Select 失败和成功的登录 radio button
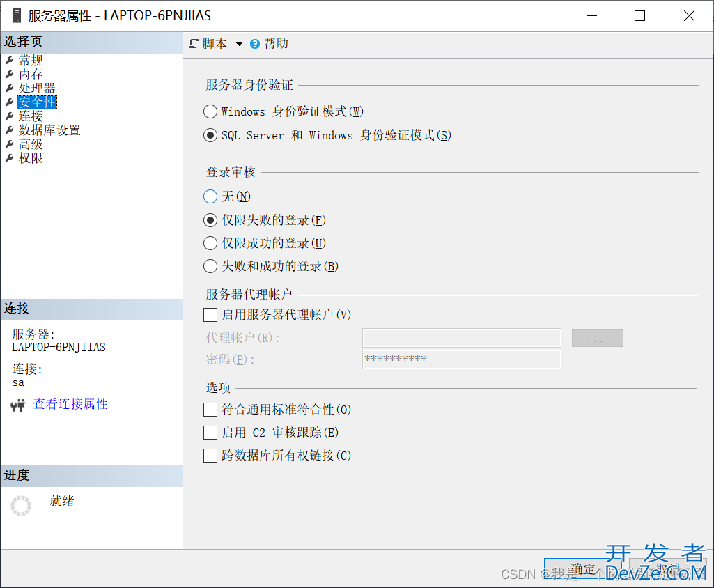714x588 pixels. (x=210, y=266)
